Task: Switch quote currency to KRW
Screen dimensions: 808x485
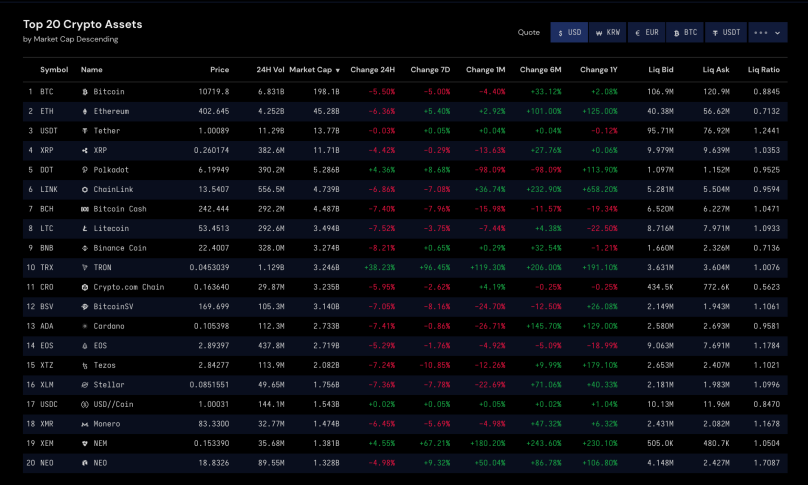Action: point(608,32)
